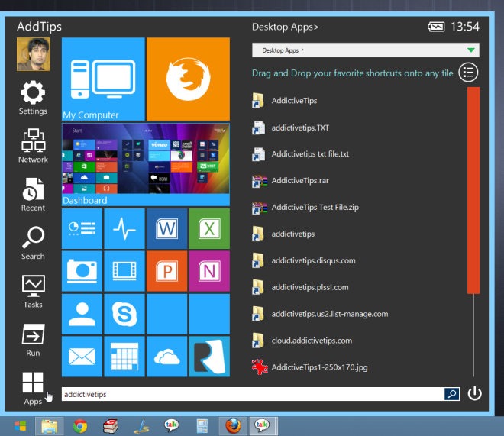This screenshot has width=504, height=436.
Task: Click the blue search magnifier button
Action: [452, 394]
